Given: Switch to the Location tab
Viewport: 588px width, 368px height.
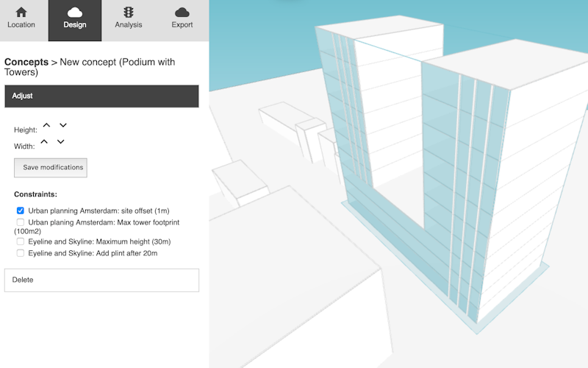Looking at the screenshot, I should pyautogui.click(x=21, y=20).
